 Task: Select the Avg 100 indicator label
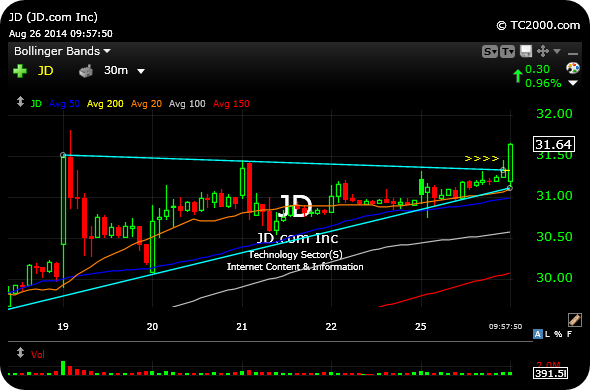pos(187,104)
